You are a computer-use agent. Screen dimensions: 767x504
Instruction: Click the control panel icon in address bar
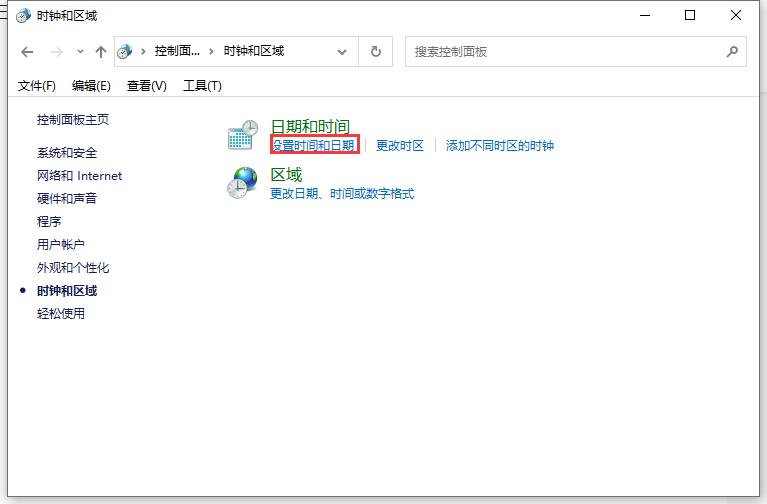click(125, 51)
